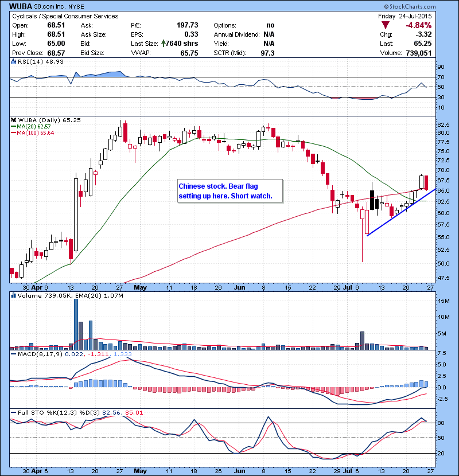Click the Prev Close value 68.57
Viewport: 459px width, 476px height.
[56, 53]
